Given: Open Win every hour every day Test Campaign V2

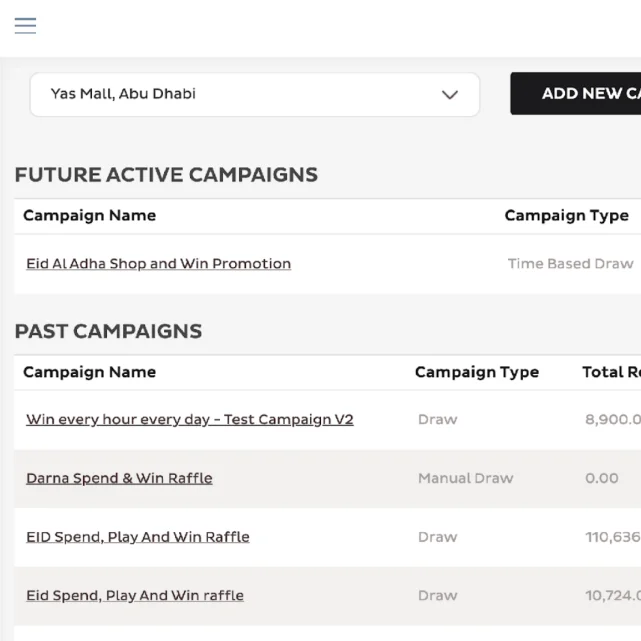Looking at the screenshot, I should tap(189, 420).
